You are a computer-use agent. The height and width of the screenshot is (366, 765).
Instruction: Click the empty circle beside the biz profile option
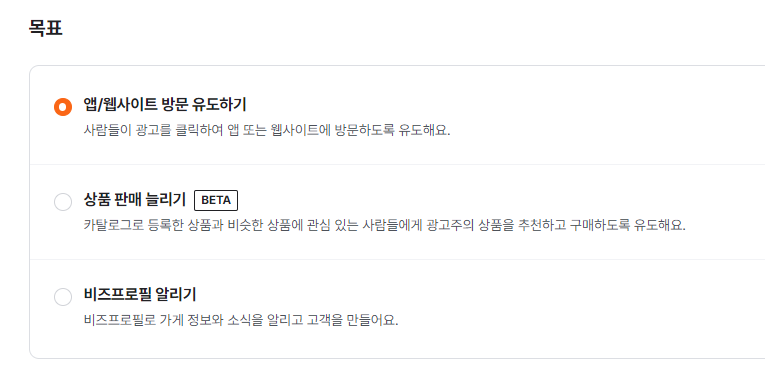pyautogui.click(x=63, y=296)
